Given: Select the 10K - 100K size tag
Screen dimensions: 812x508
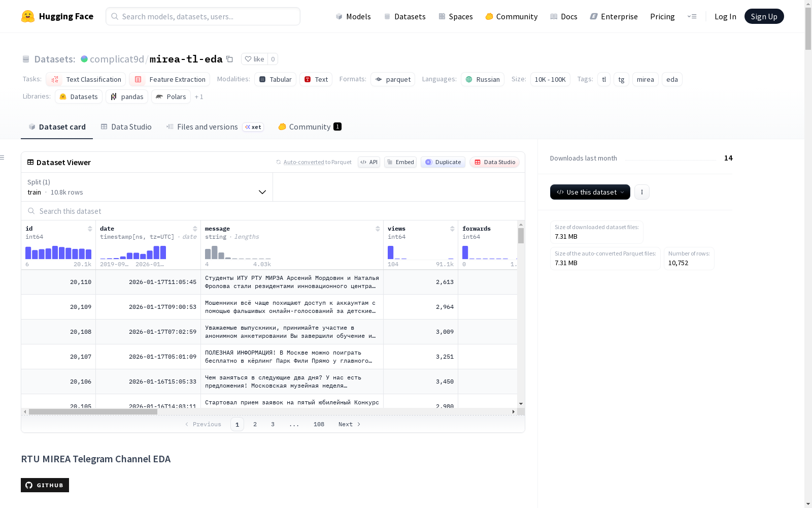Looking at the screenshot, I should tap(550, 79).
